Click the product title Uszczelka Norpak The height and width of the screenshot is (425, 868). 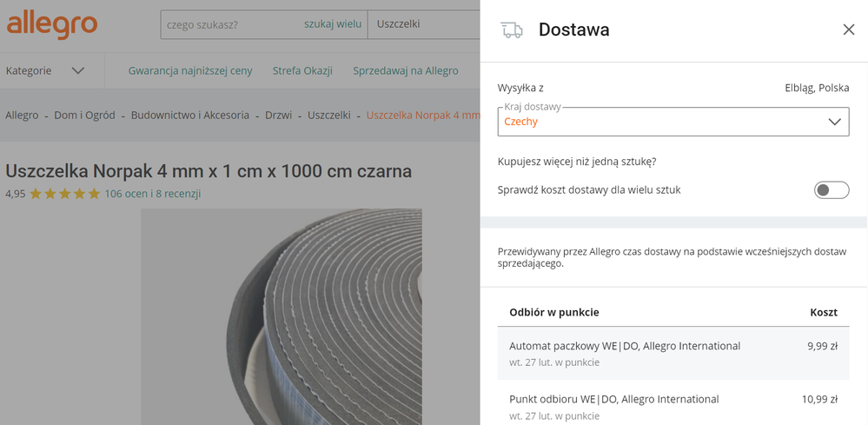point(209,171)
